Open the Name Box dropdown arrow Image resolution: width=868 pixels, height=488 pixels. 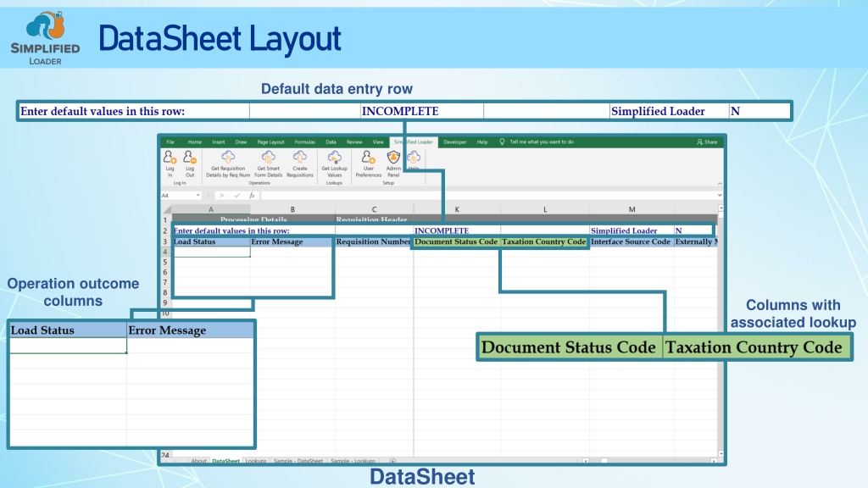click(198, 196)
